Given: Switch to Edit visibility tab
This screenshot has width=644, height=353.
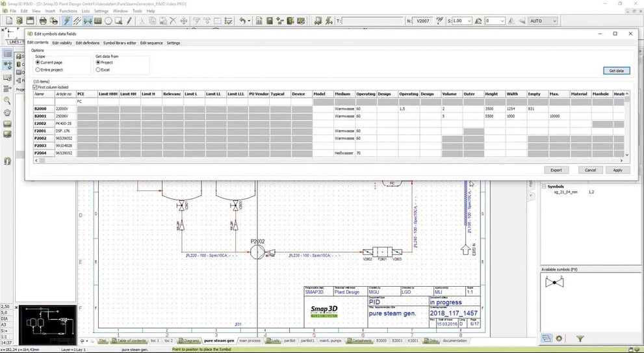Looking at the screenshot, I should (62, 43).
